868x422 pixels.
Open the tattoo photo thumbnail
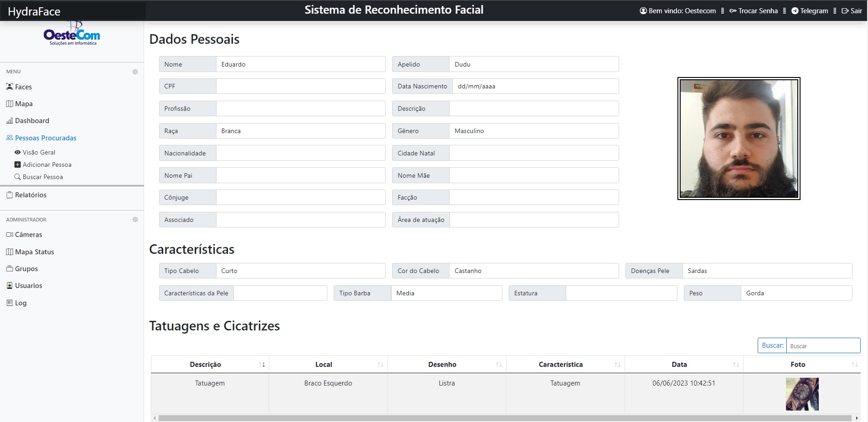pos(802,394)
